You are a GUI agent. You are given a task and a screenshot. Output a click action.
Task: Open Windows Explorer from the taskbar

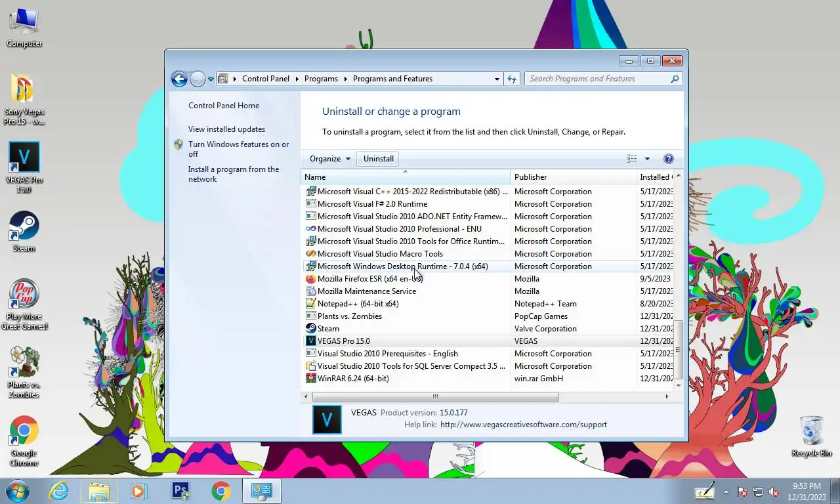pyautogui.click(x=98, y=491)
